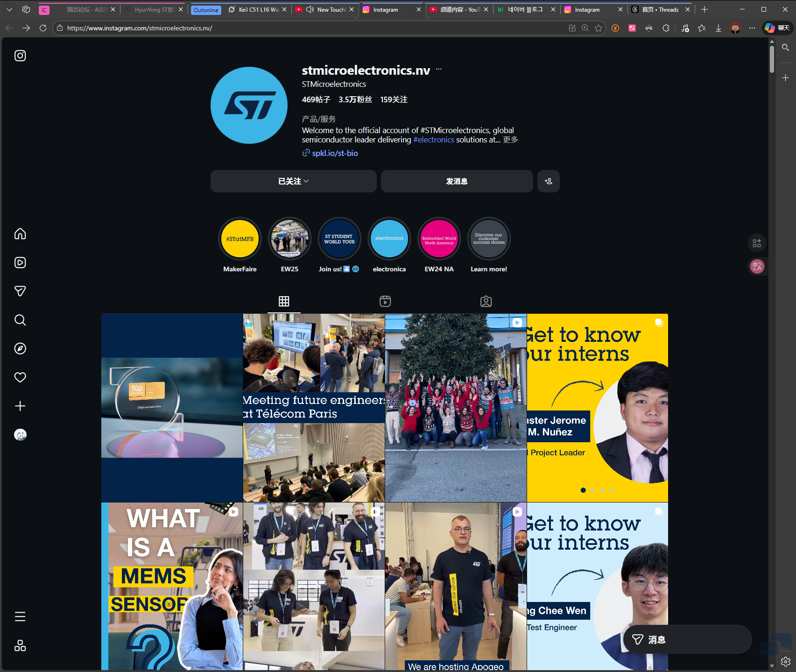The width and height of the screenshot is (796, 672).
Task: Mute the New Touch YouTube tab audio
Action: click(x=310, y=9)
